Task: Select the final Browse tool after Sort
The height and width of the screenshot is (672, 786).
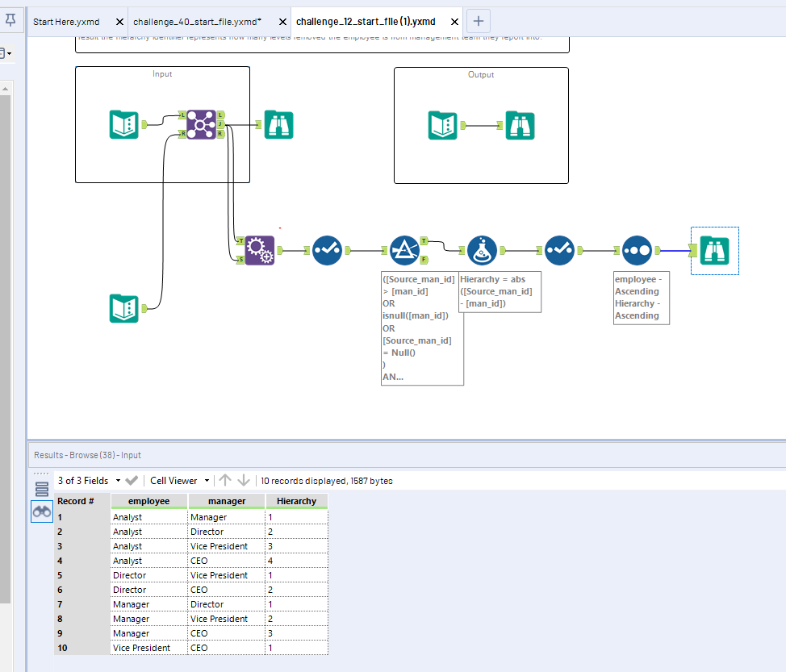Action: coord(715,250)
